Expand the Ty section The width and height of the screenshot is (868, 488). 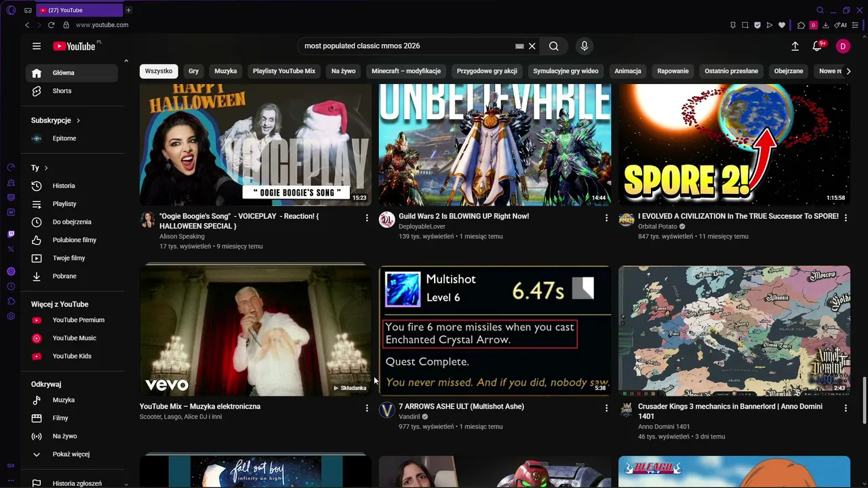(x=40, y=167)
